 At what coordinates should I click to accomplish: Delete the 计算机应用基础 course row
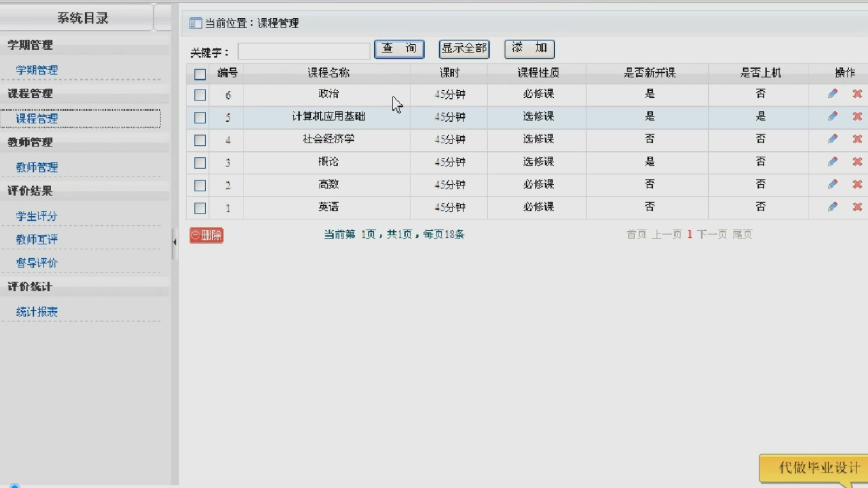(857, 116)
